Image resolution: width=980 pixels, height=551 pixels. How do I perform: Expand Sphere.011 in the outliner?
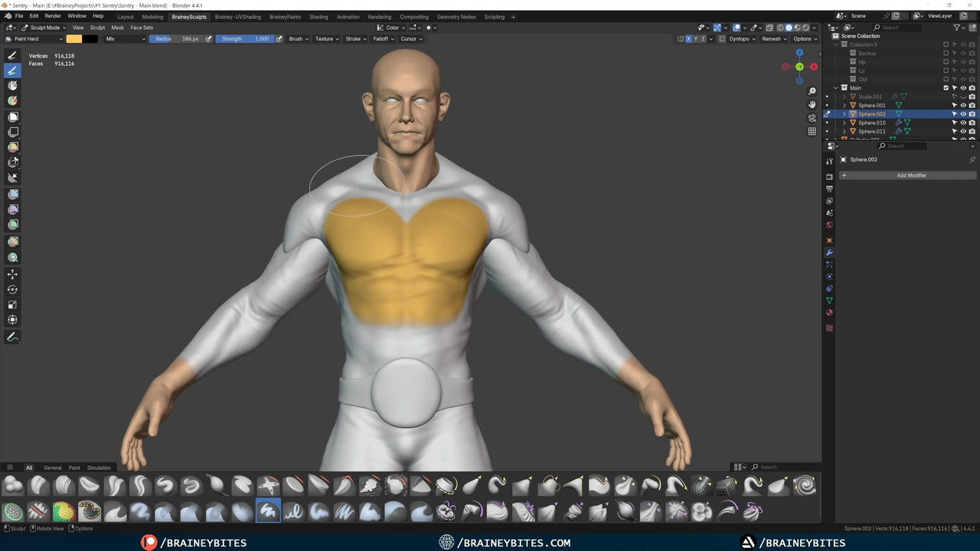click(844, 132)
